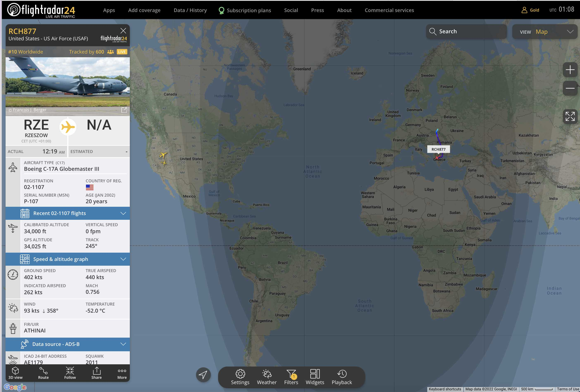Image resolution: width=580 pixels, height=392 pixels.
Task: Open Data / History menu
Action: point(190,10)
